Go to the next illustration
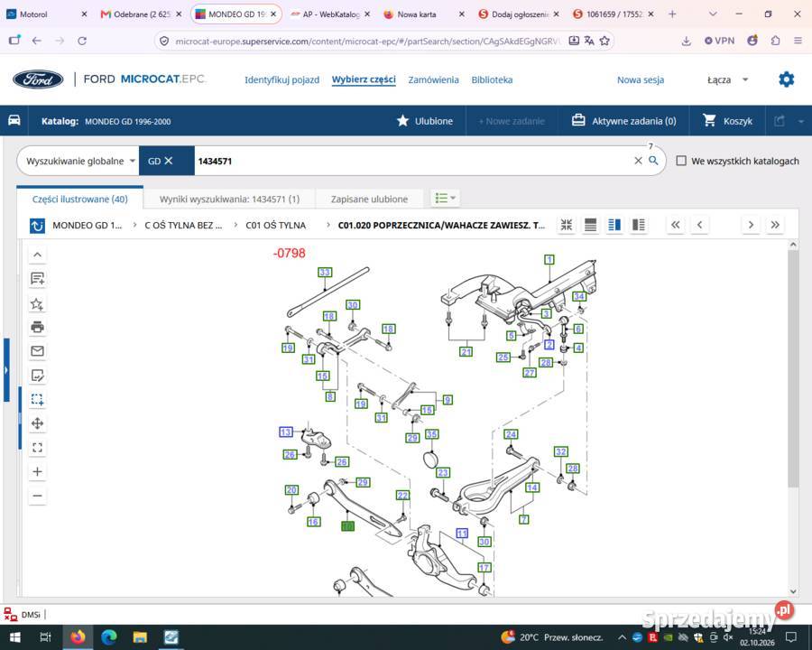Viewport: 812px width, 650px height. click(x=751, y=225)
